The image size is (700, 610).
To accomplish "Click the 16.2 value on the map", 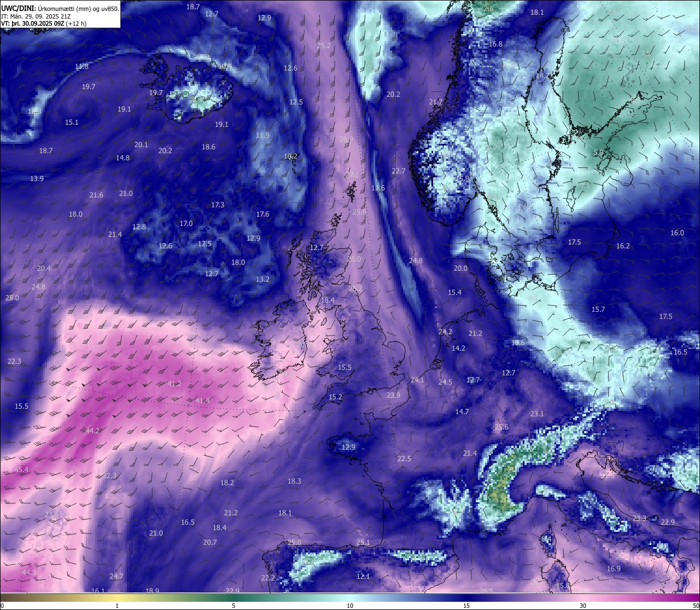I will tap(623, 246).
